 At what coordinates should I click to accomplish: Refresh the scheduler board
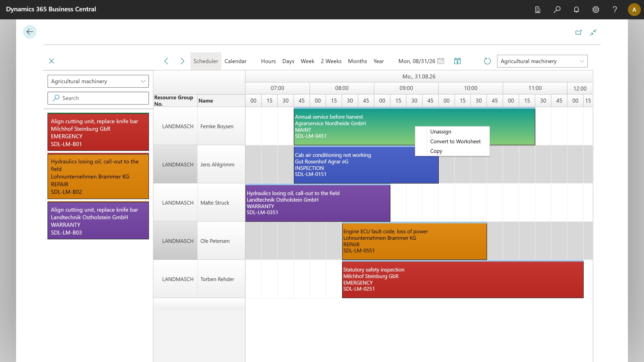pyautogui.click(x=487, y=61)
